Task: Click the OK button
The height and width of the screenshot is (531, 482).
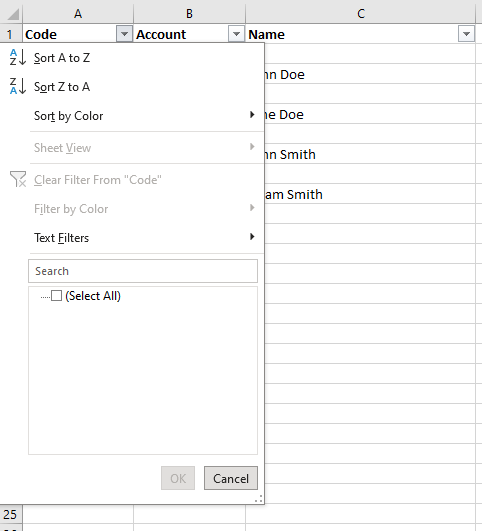Action: click(x=178, y=478)
